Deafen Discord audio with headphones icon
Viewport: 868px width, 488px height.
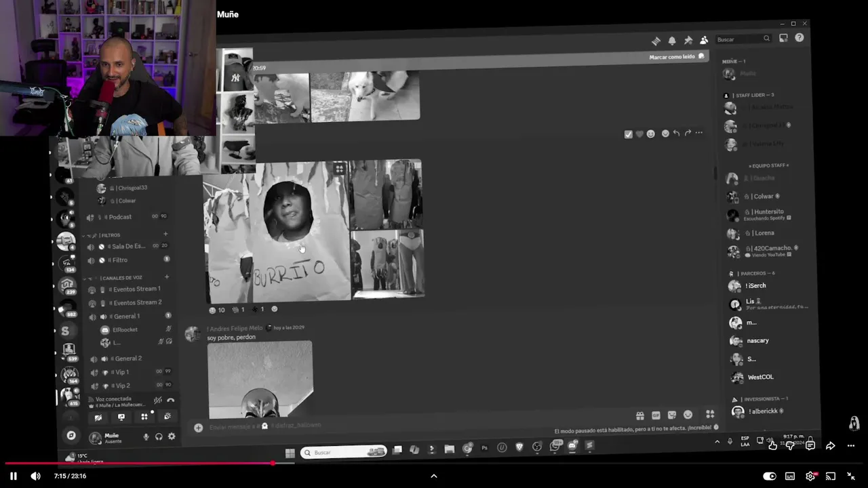click(159, 437)
